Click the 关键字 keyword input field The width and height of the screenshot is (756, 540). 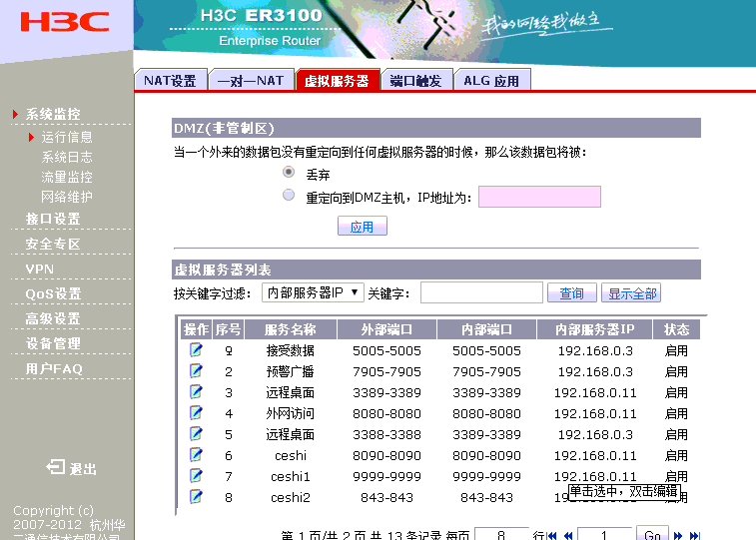481,292
